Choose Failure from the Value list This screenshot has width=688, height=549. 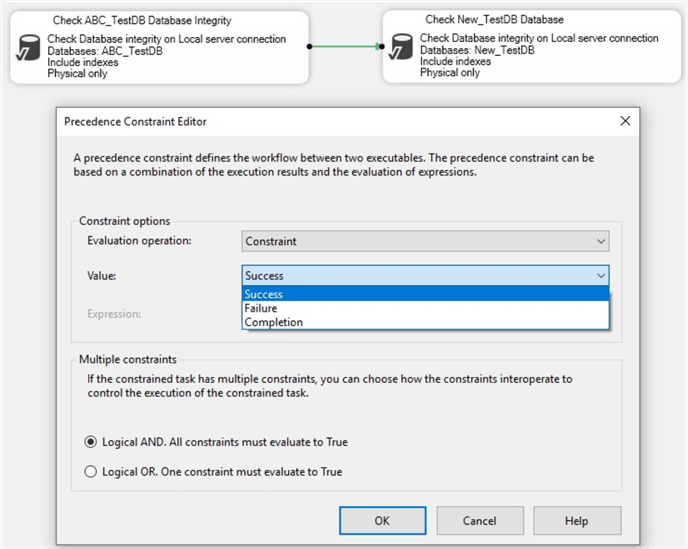[x=261, y=308]
